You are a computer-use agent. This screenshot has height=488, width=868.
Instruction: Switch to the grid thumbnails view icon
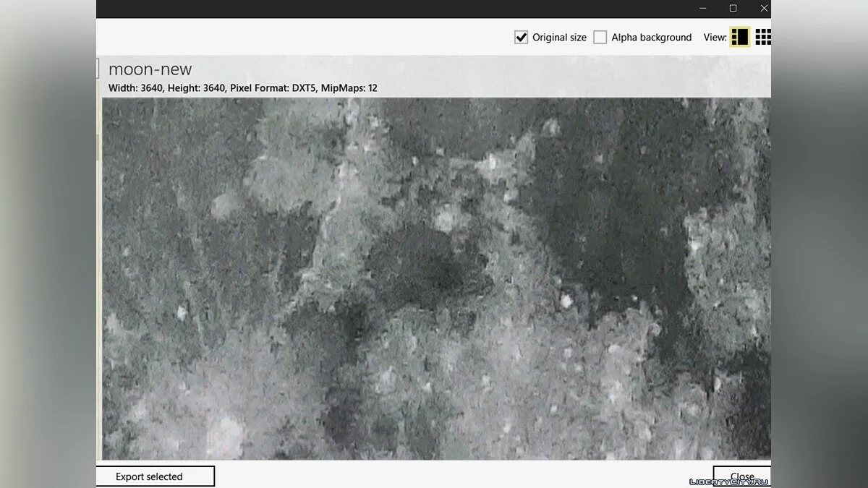[x=762, y=37]
